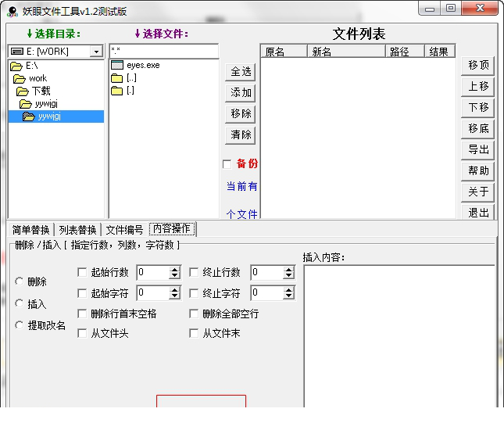
Task: Enable the 起始行数 checkbox
Action: (82, 272)
